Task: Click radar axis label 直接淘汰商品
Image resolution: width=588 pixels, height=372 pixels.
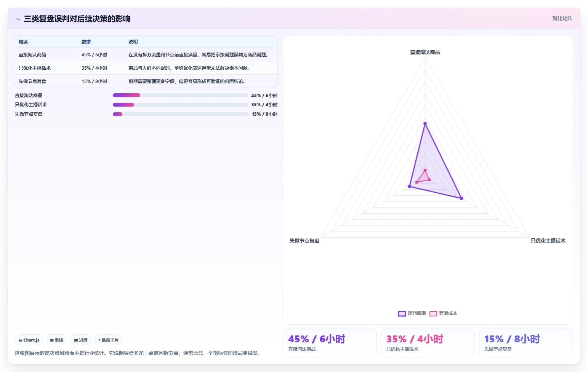Action: (x=425, y=52)
